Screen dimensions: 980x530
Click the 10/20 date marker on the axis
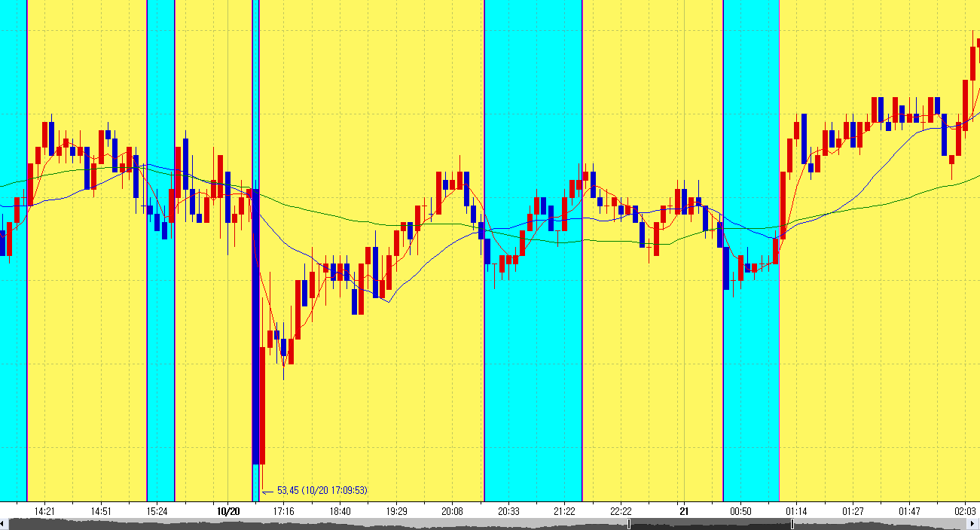click(x=227, y=511)
